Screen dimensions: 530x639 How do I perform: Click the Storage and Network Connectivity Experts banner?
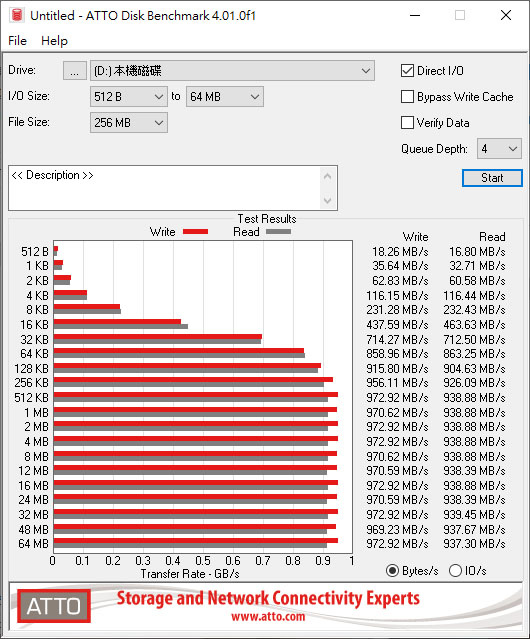(268, 598)
